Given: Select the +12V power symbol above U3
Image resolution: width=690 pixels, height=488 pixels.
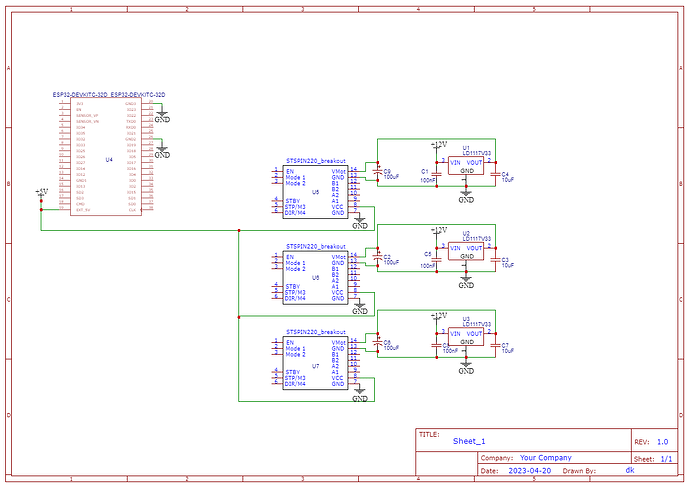Looking at the screenshot, I should pyautogui.click(x=437, y=316).
